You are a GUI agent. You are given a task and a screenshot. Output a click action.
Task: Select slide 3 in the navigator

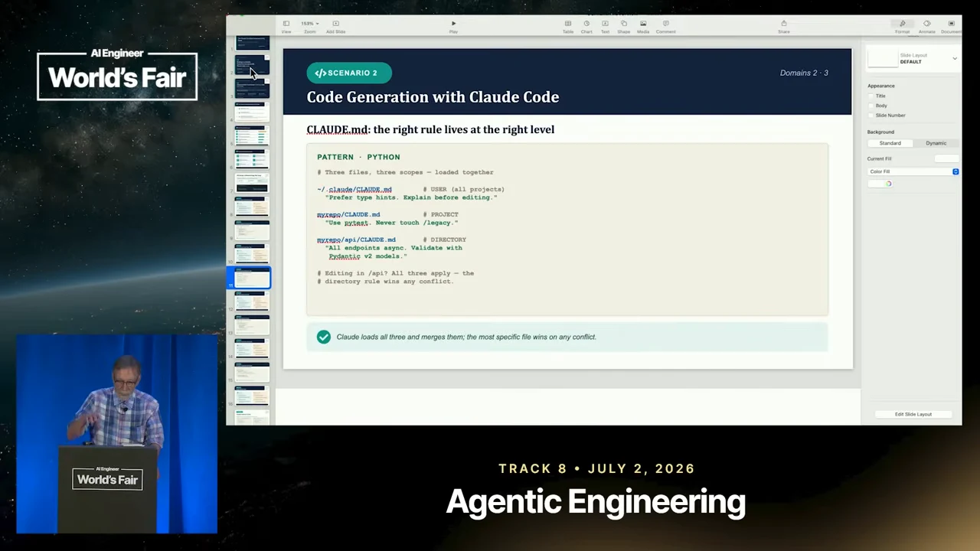click(x=252, y=90)
